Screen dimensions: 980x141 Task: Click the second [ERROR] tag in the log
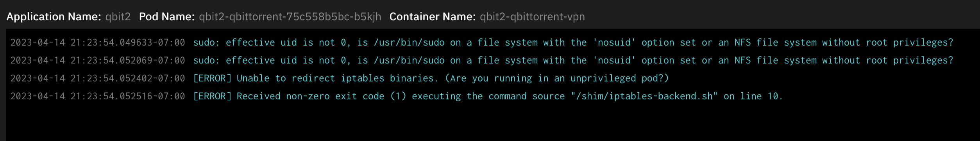pos(213,96)
